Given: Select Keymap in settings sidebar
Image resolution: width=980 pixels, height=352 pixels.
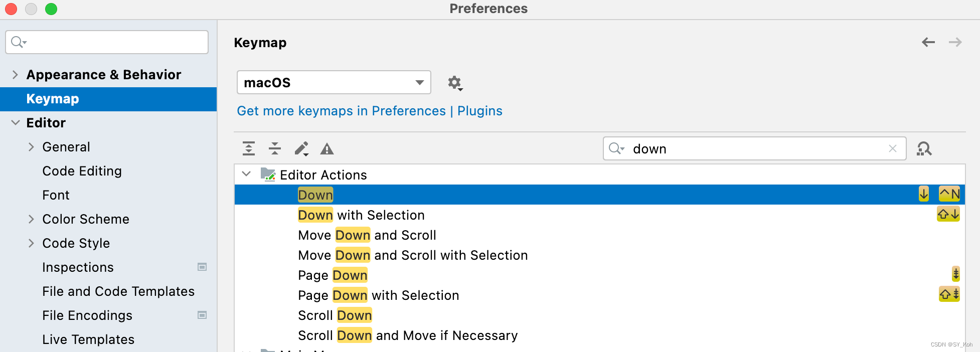Looking at the screenshot, I should click(53, 99).
